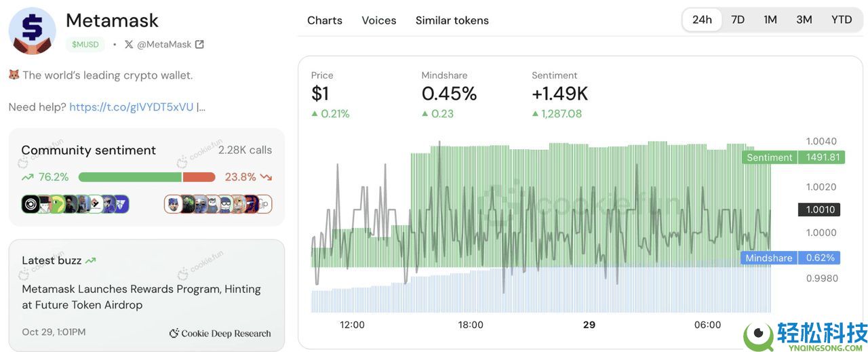The width and height of the screenshot is (868, 352).
Task: Select the green bullish portion of sentiment bar
Action: coord(130,177)
